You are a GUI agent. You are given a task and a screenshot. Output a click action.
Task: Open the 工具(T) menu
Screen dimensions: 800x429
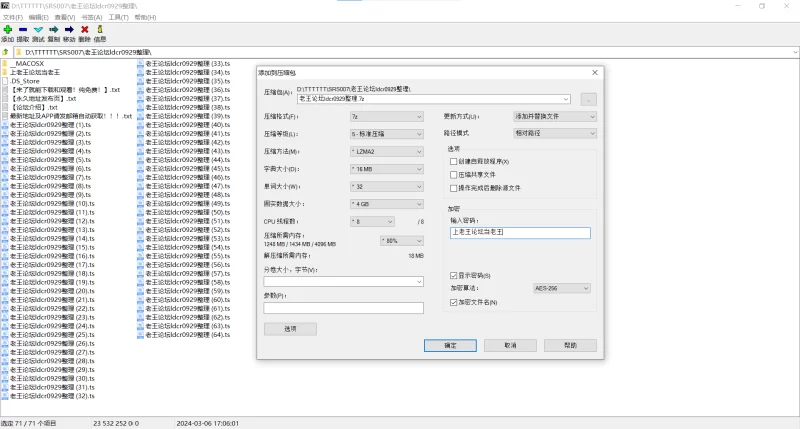(x=118, y=17)
